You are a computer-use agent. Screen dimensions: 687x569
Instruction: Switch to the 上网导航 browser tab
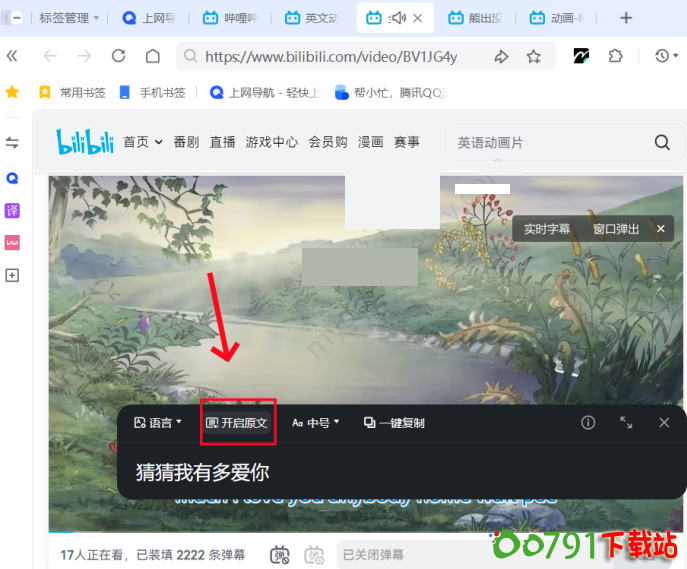pyautogui.click(x=149, y=18)
